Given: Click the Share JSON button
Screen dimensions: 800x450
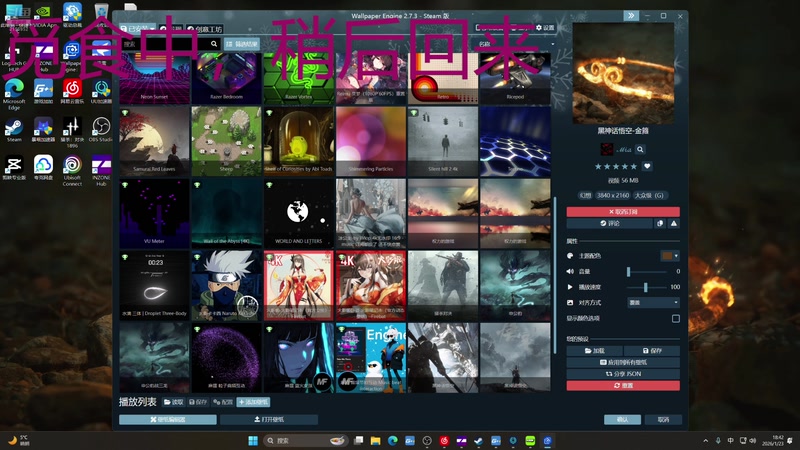Looking at the screenshot, I should click(x=623, y=373).
